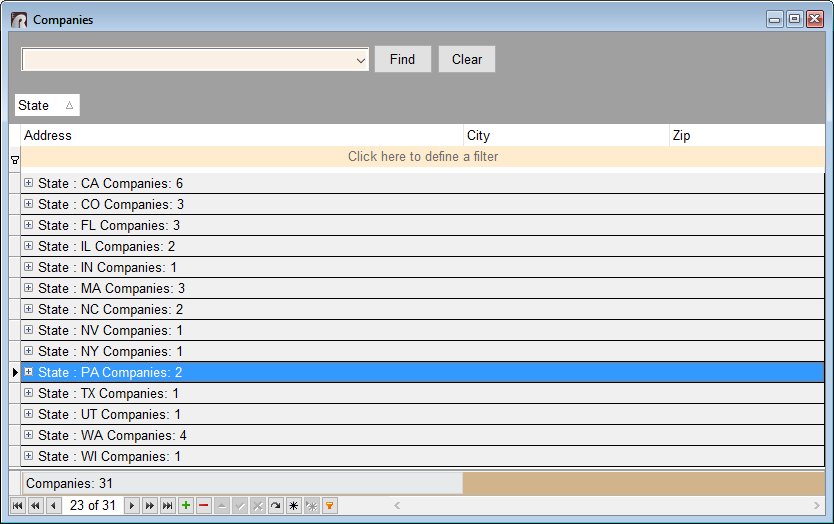Jump to previous page of records
834x524 pixels.
pos(35,506)
